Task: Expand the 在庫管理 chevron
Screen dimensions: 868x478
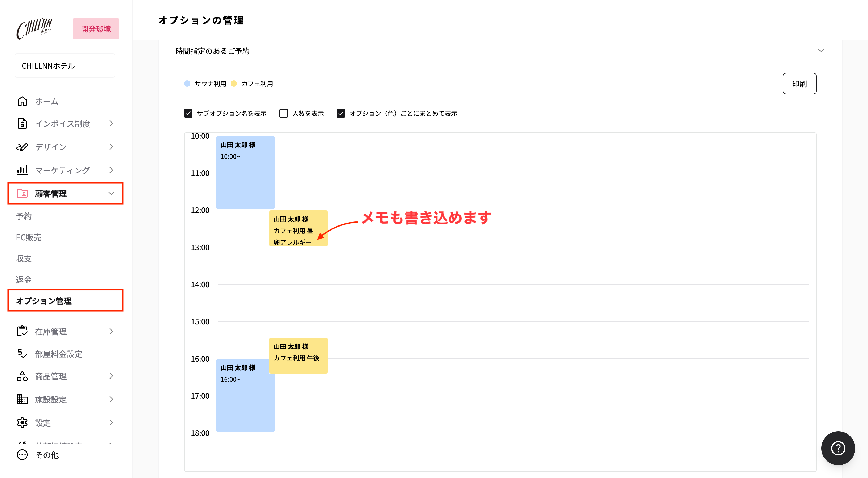Action: point(111,331)
